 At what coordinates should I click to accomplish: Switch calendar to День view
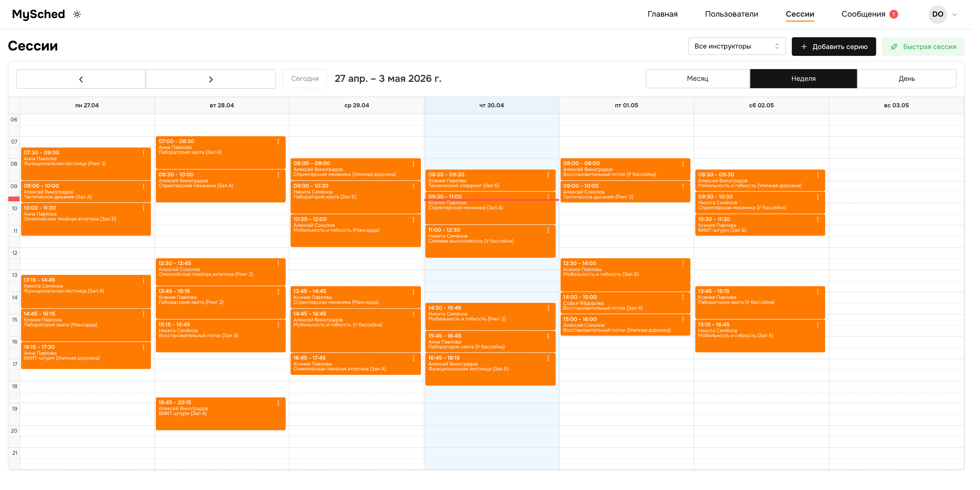906,79
